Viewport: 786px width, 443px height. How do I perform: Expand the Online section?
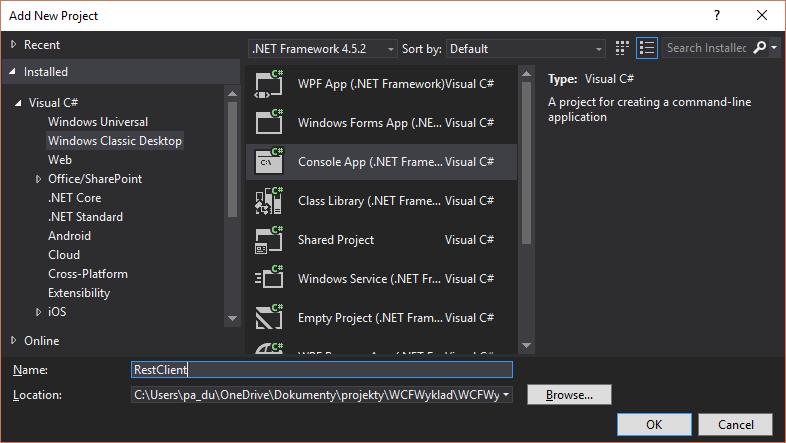click(14, 340)
